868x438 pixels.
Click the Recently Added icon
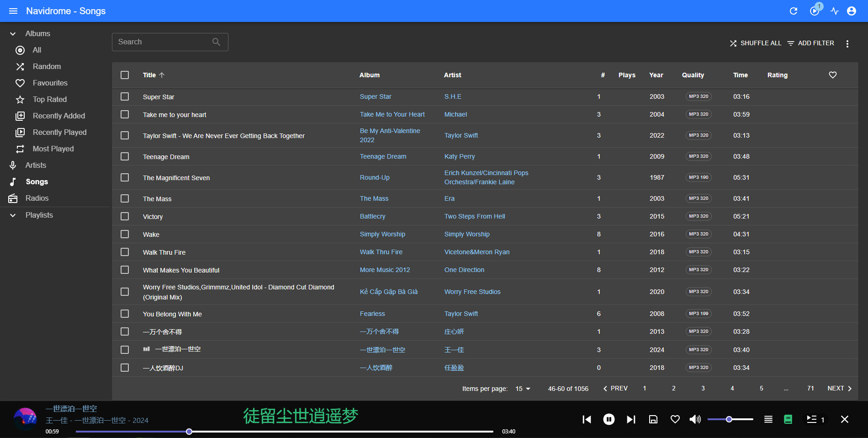pyautogui.click(x=20, y=116)
